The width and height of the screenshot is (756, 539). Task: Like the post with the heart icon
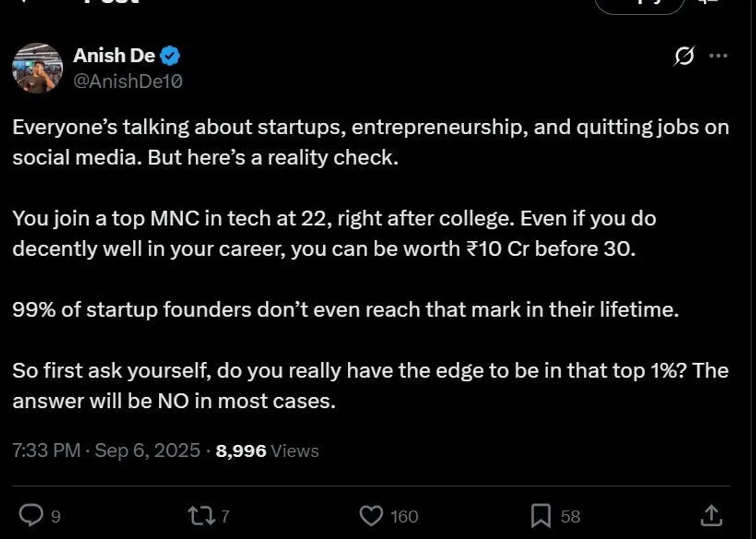click(371, 516)
